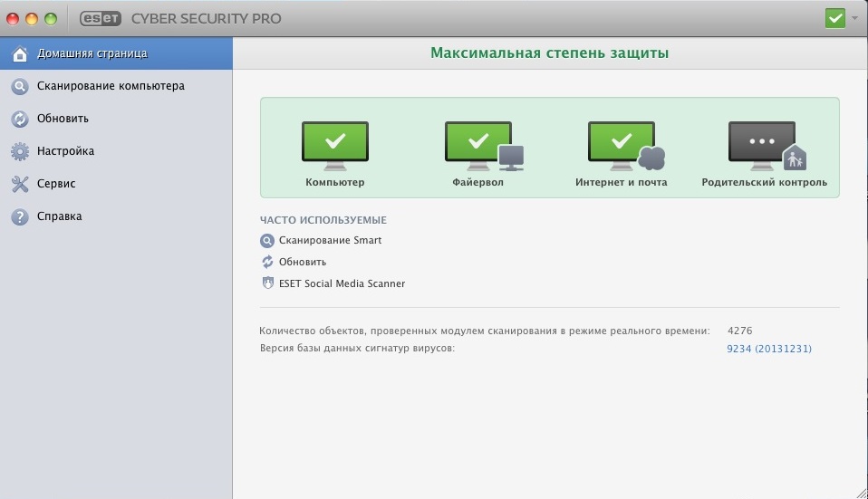Image resolution: width=868 pixels, height=499 pixels.
Task: Zoom the window with green button
Action: [x=51, y=19]
